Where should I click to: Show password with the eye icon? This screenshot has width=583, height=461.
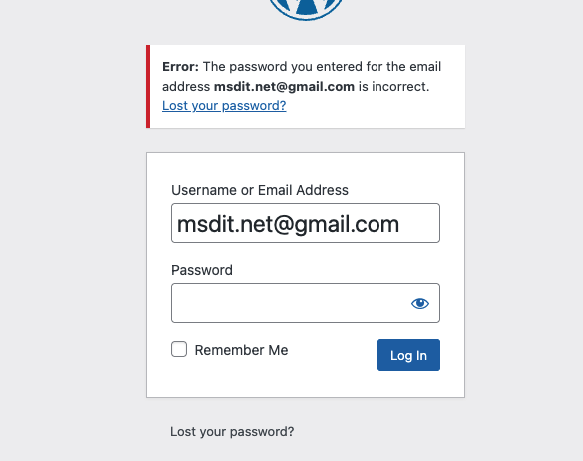(x=420, y=303)
